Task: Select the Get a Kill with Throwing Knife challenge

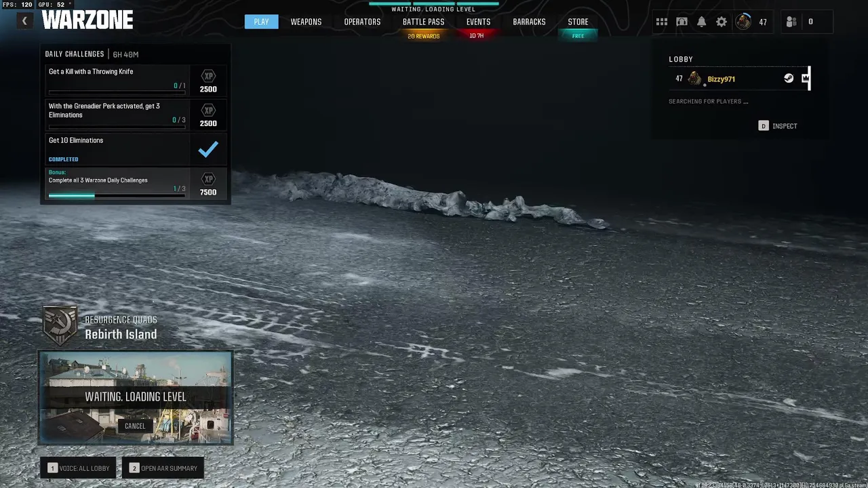Action: (x=136, y=80)
